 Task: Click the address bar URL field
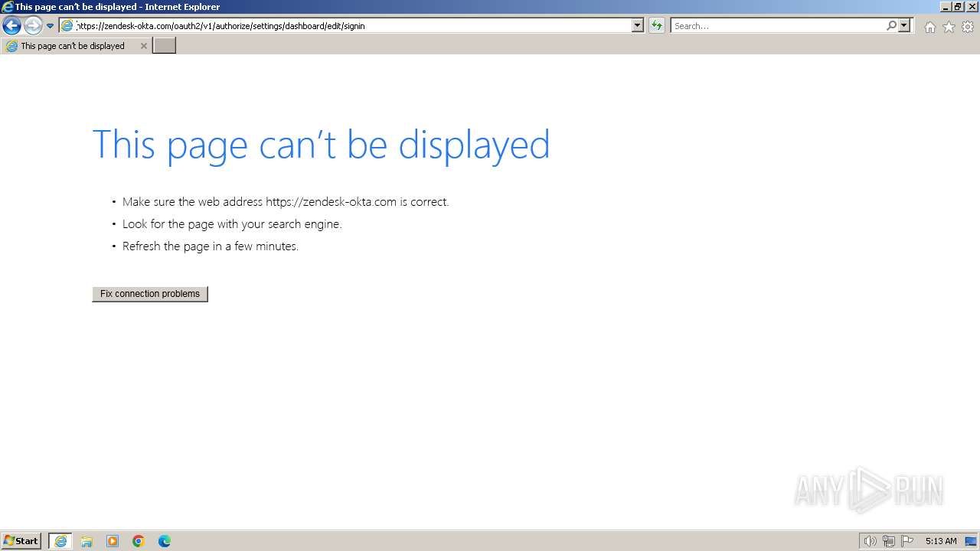click(x=354, y=25)
